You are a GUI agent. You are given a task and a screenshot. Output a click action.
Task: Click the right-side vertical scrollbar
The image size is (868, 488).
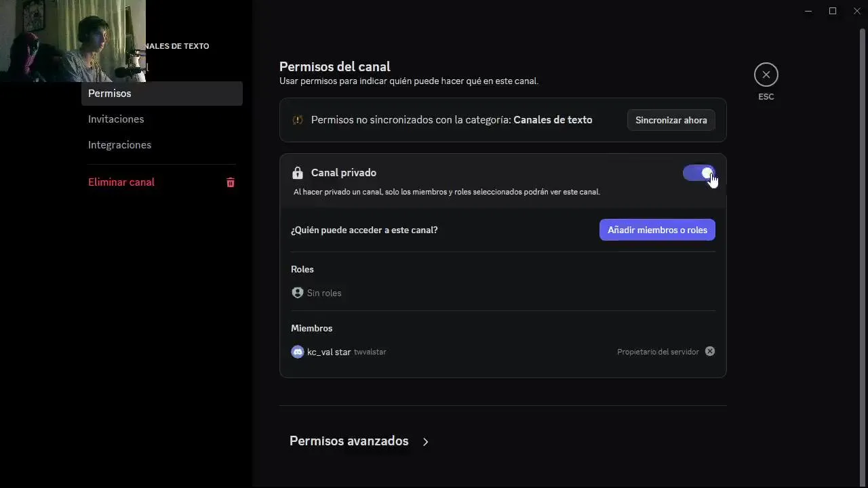(863, 203)
